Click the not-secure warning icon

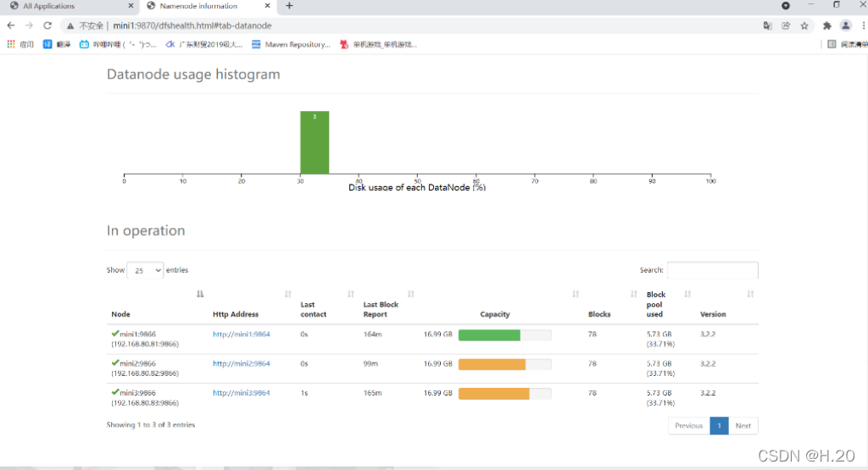click(70, 26)
